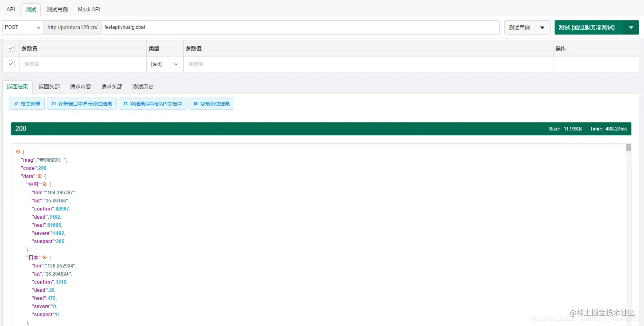Click the 参数值 input field
This screenshot has width=644, height=326.
click(368, 64)
